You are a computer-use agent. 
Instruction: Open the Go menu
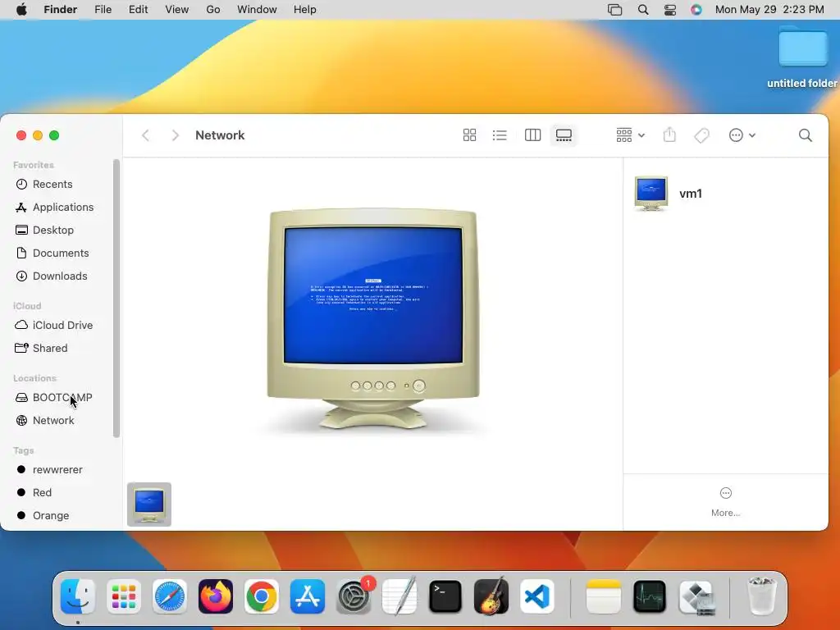tap(213, 10)
